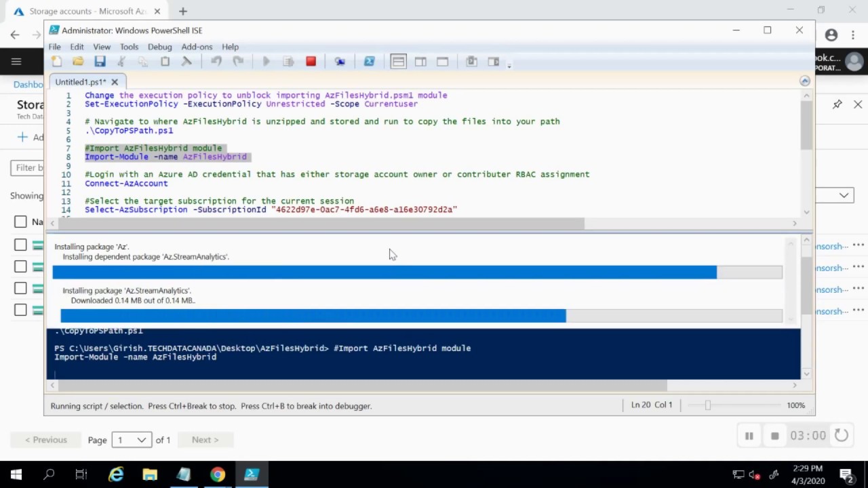This screenshot has height=488, width=868.
Task: Tick the first storage account row checkbox
Action: pos(20,245)
